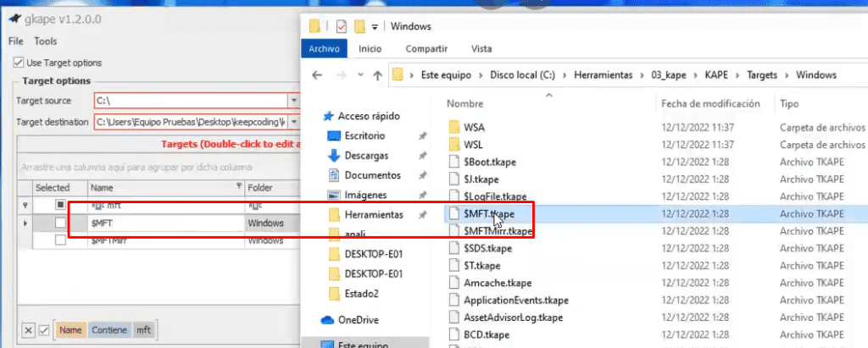
Task: Click Targets breadcrumb segment
Action: point(762,75)
